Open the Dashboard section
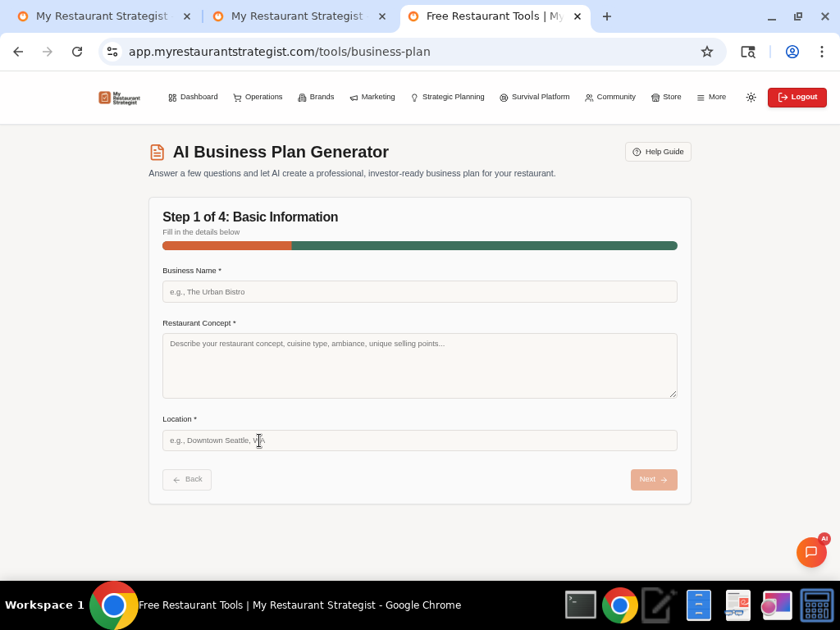The height and width of the screenshot is (630, 840). (193, 97)
